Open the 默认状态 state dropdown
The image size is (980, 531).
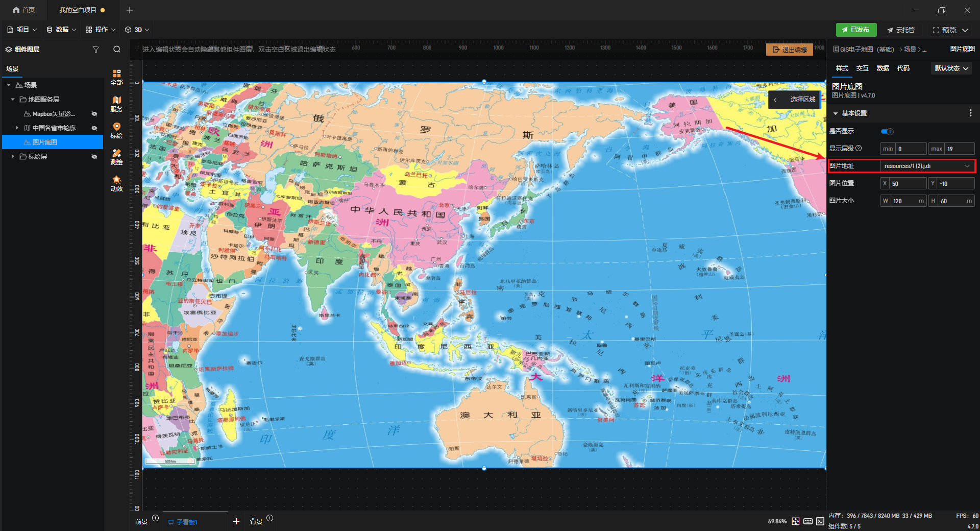pos(951,68)
